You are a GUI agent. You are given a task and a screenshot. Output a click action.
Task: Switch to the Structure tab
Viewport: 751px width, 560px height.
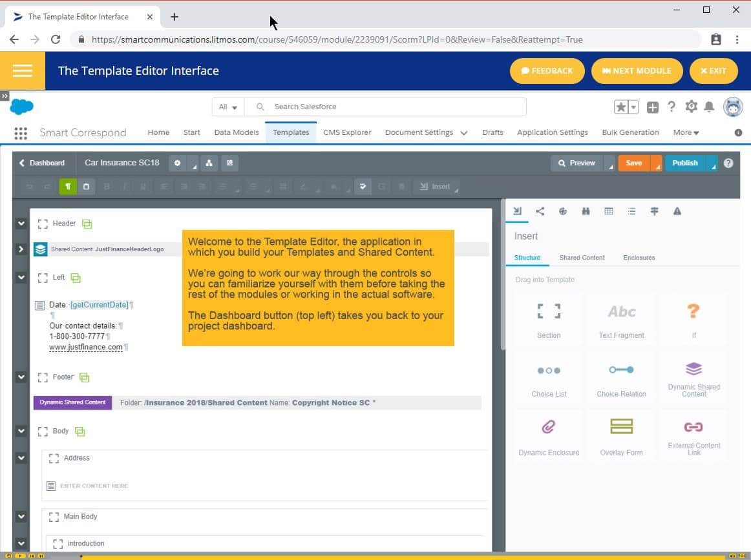point(527,258)
